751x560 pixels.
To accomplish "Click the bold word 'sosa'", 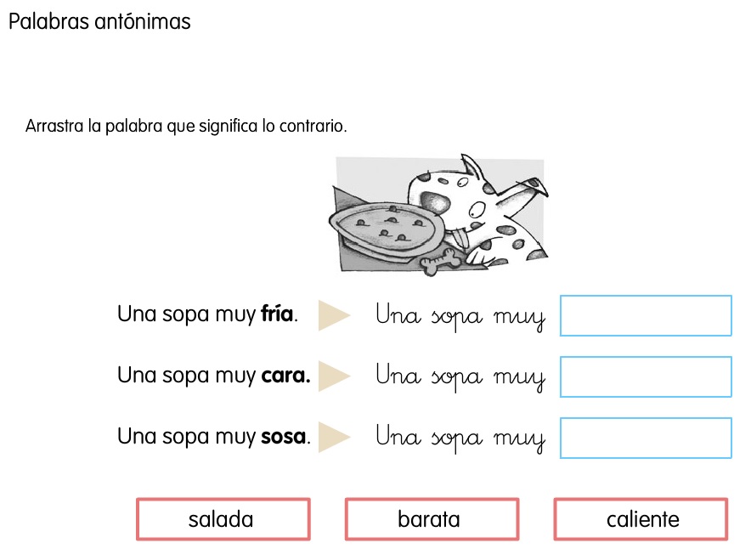I will pos(283,437).
